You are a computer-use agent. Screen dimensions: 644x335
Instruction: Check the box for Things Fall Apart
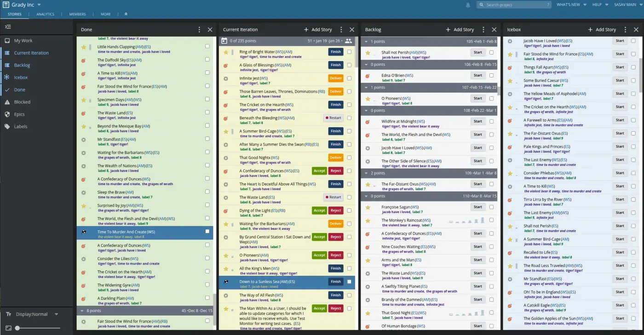click(633, 67)
